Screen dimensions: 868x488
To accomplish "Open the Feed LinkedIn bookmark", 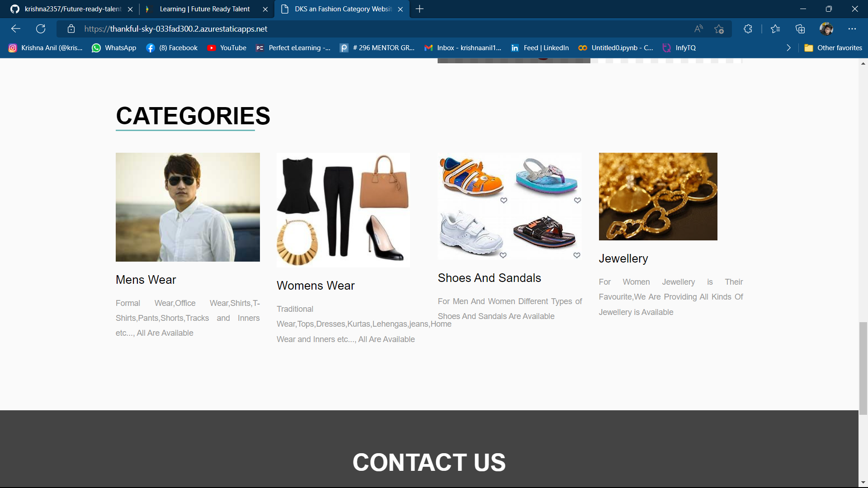I will click(x=540, y=48).
